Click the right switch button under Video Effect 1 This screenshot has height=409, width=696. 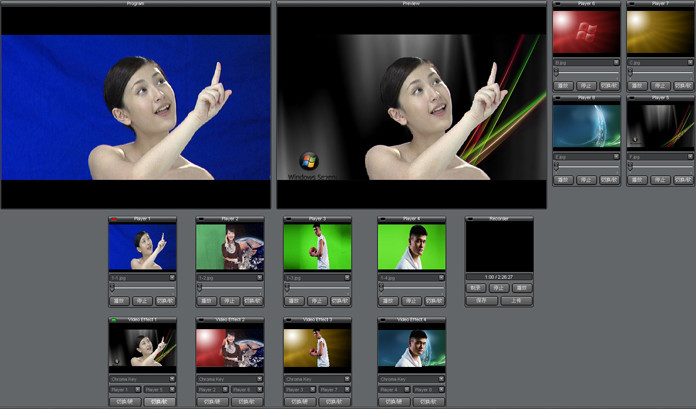(x=158, y=400)
